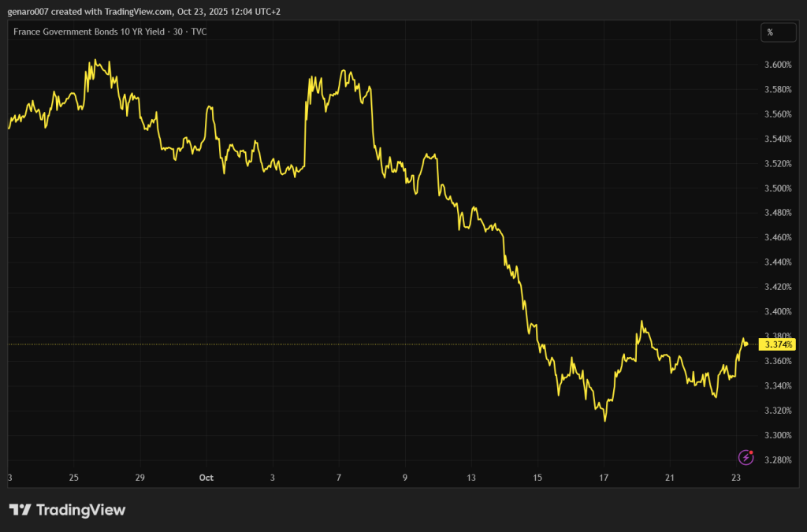Image resolution: width=807 pixels, height=532 pixels.
Task: Select the 17 date on the time axis
Action: tap(604, 478)
